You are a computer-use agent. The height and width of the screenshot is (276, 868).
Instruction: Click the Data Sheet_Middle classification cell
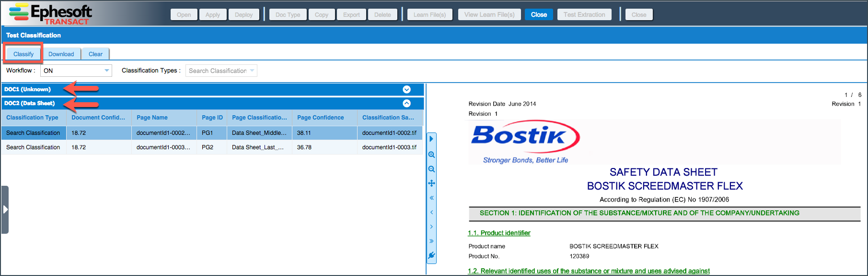click(259, 133)
